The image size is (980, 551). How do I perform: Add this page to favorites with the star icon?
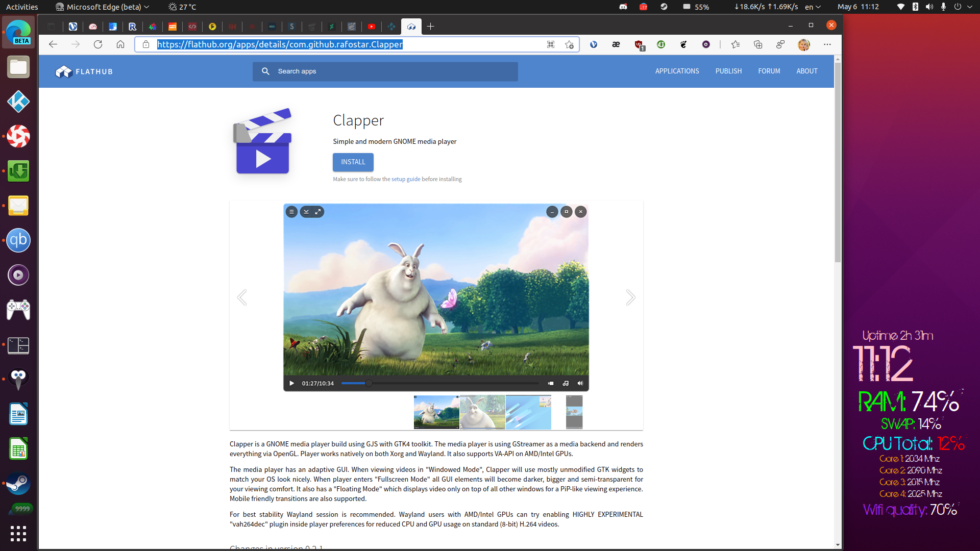click(569, 44)
